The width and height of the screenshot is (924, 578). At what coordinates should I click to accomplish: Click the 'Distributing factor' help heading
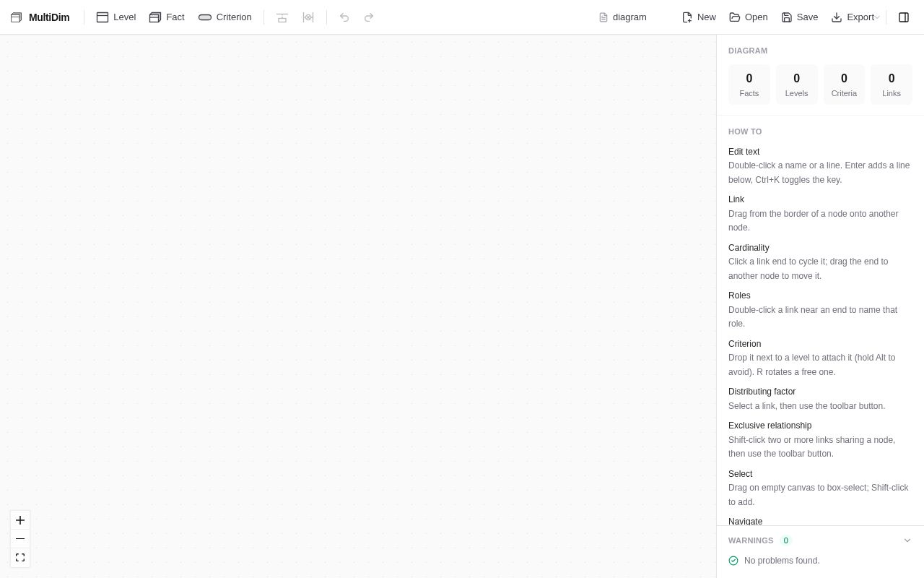pyautogui.click(x=762, y=392)
